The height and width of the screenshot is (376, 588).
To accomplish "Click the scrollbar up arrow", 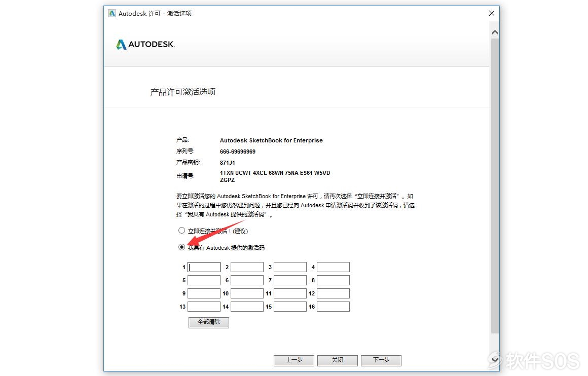I will click(495, 32).
